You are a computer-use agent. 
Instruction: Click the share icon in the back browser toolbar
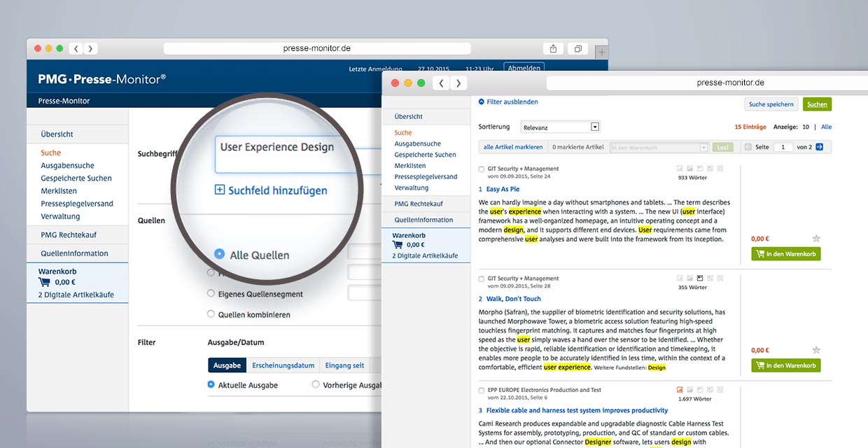pos(553,49)
